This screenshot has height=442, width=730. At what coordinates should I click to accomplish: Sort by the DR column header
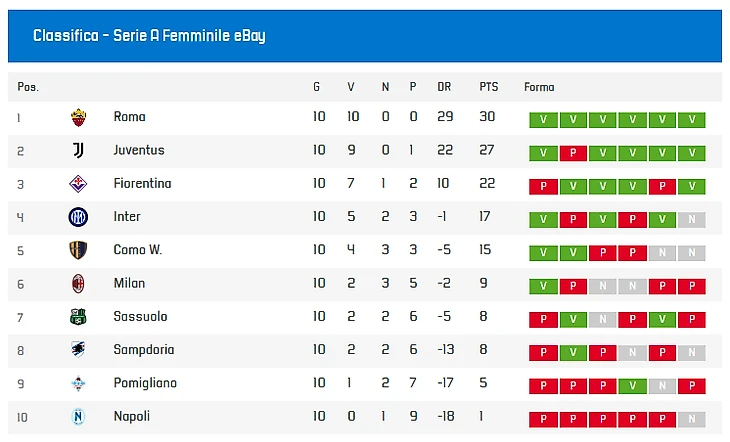pos(444,87)
